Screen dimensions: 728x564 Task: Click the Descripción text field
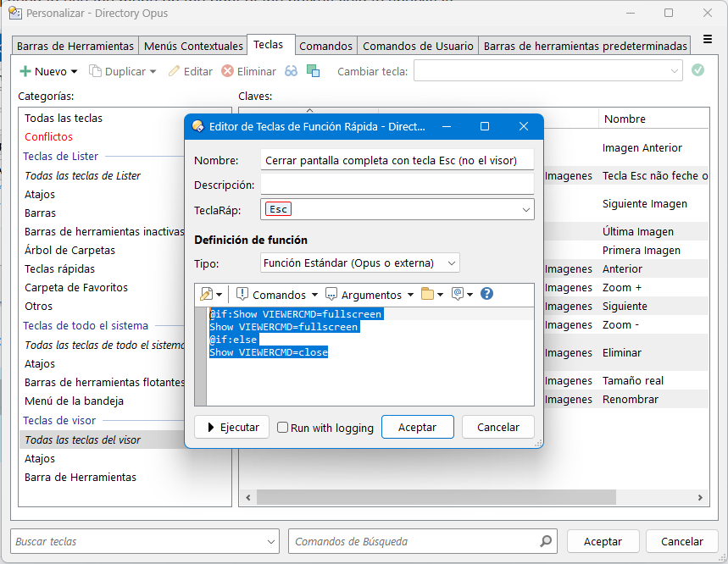(397, 185)
